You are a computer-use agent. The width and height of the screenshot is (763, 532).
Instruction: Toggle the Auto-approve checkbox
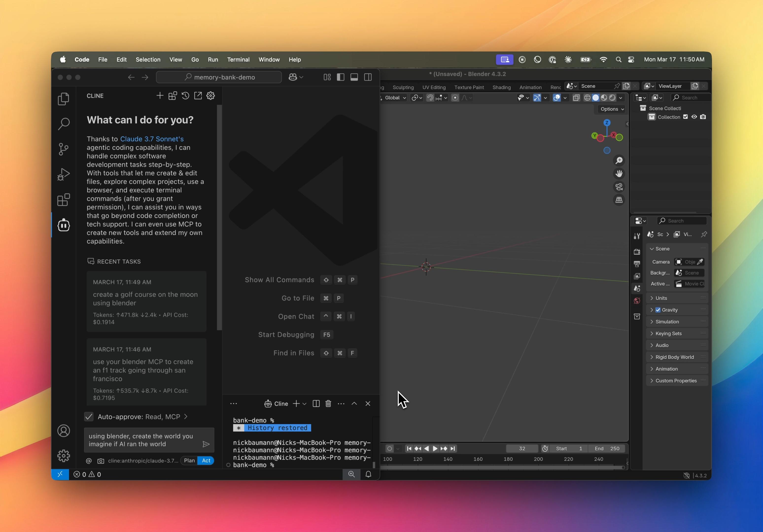pyautogui.click(x=89, y=417)
